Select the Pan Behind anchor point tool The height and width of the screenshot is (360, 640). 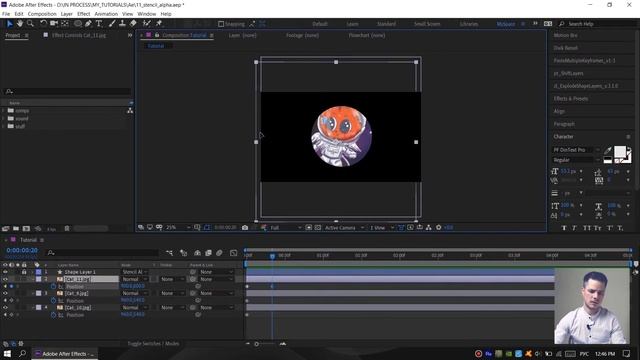click(x=65, y=24)
